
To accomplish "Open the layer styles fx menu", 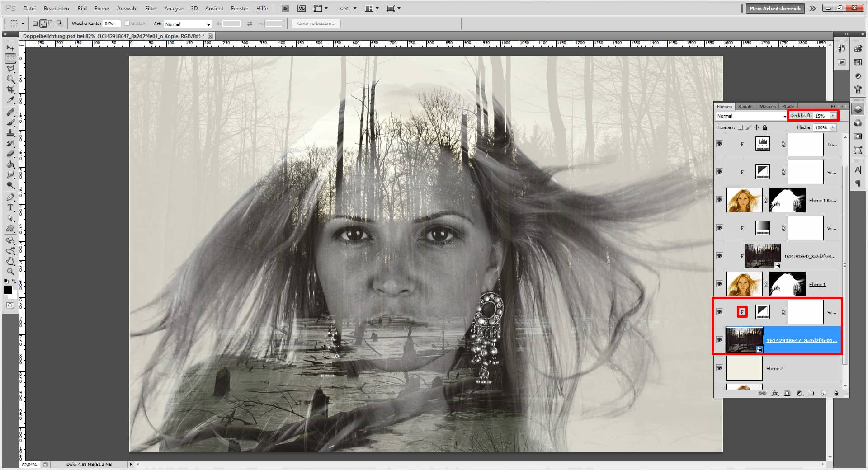I will click(775, 394).
